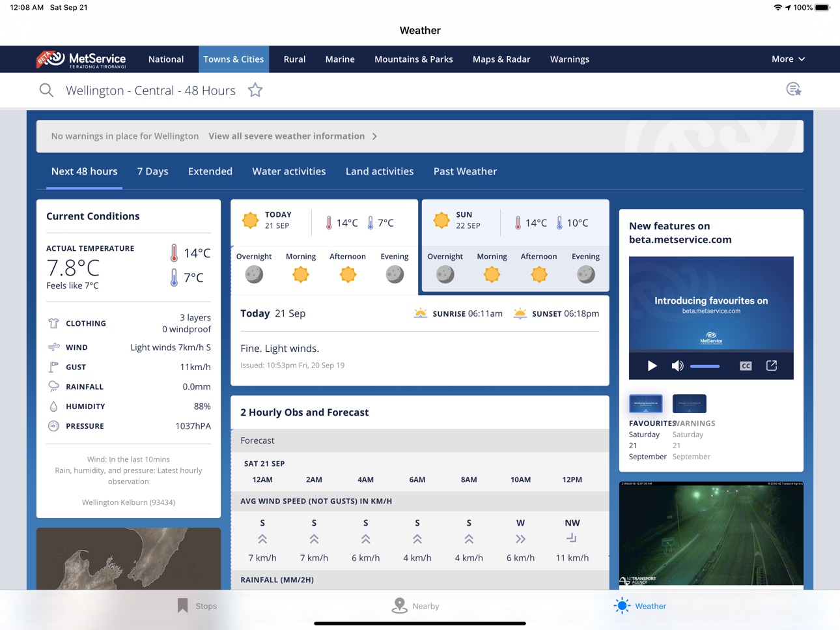The height and width of the screenshot is (630, 840).
Task: Open the Nearby tab icon
Action: tap(399, 606)
